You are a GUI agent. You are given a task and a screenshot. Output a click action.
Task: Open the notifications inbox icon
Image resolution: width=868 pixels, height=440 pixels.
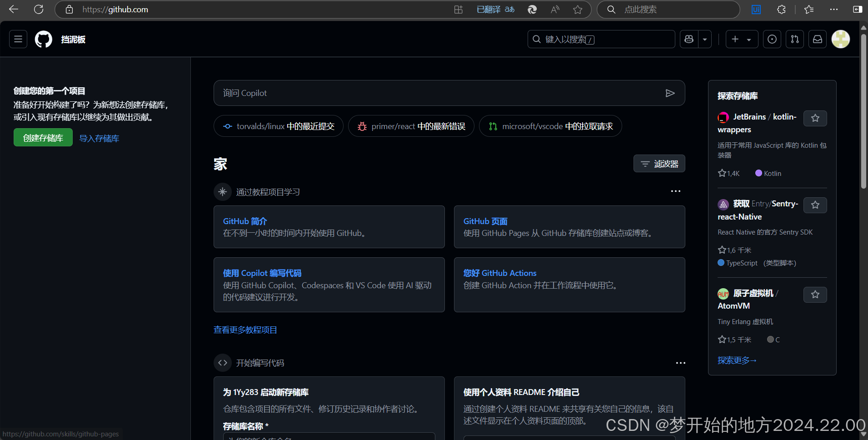click(818, 39)
